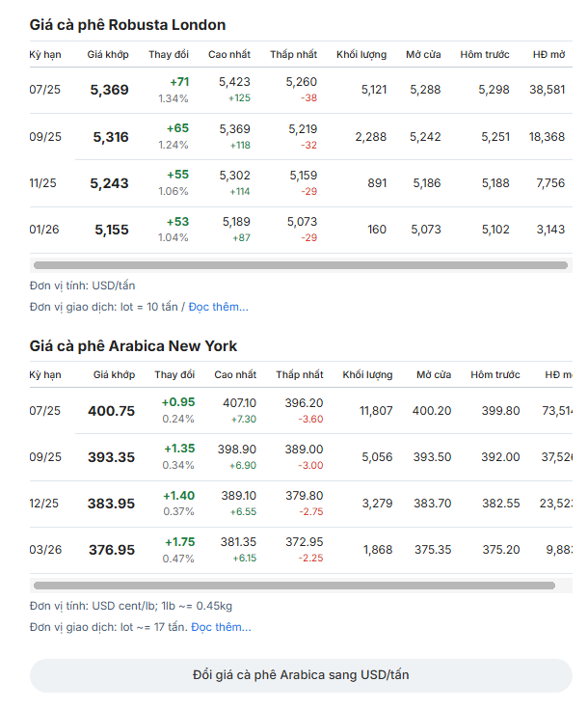Click Robusta 'Giá khớp' column header
Screen dimensions: 588x709
(x=107, y=54)
